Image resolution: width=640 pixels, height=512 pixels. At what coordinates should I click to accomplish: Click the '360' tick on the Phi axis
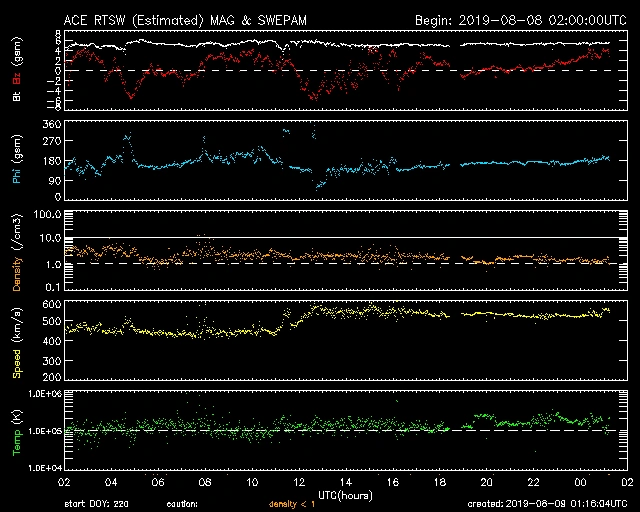pyautogui.click(x=51, y=124)
